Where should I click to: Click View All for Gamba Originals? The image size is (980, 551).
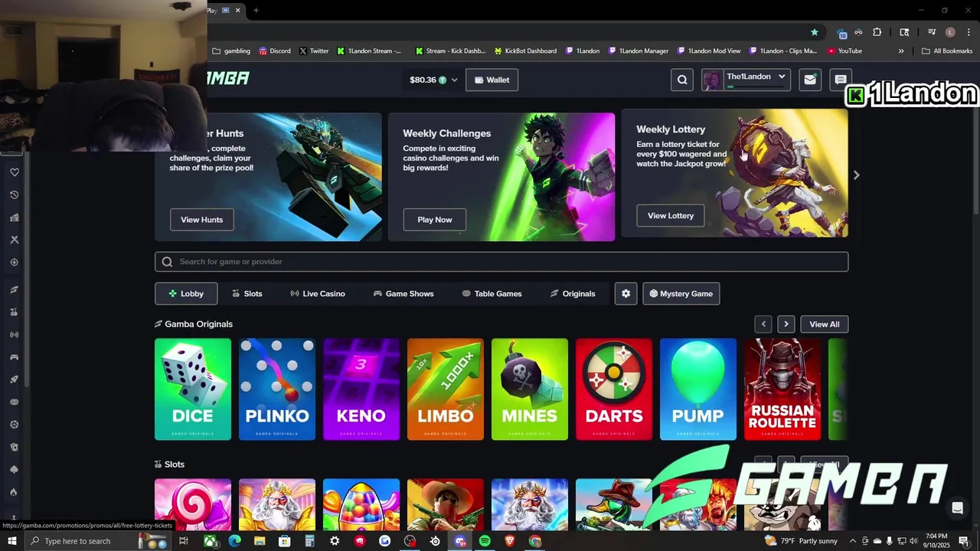(825, 324)
